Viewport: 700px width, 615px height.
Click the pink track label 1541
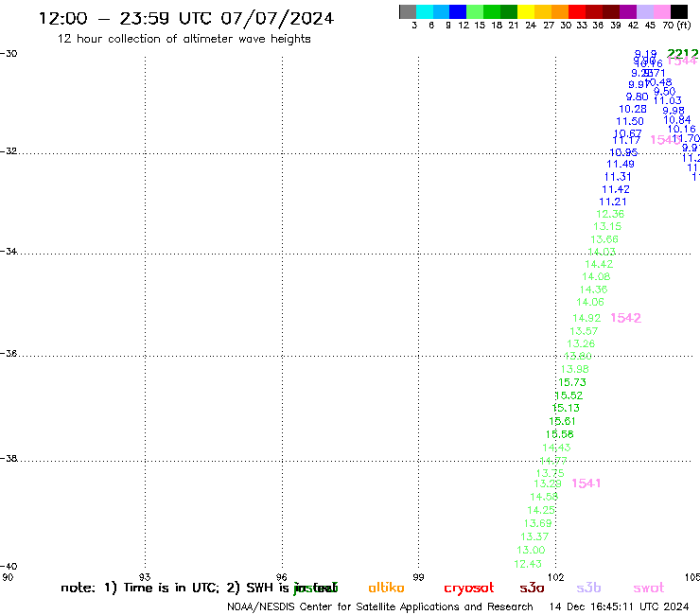pos(586,483)
